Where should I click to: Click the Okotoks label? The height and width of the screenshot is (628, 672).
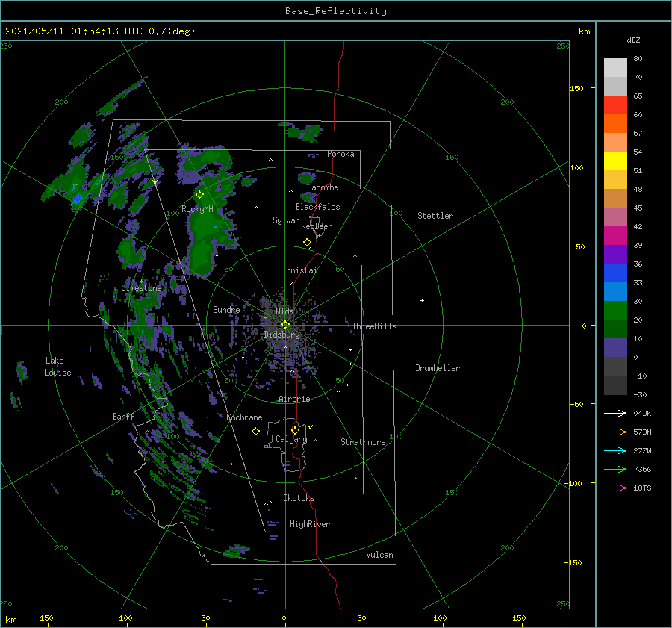pos(299,498)
